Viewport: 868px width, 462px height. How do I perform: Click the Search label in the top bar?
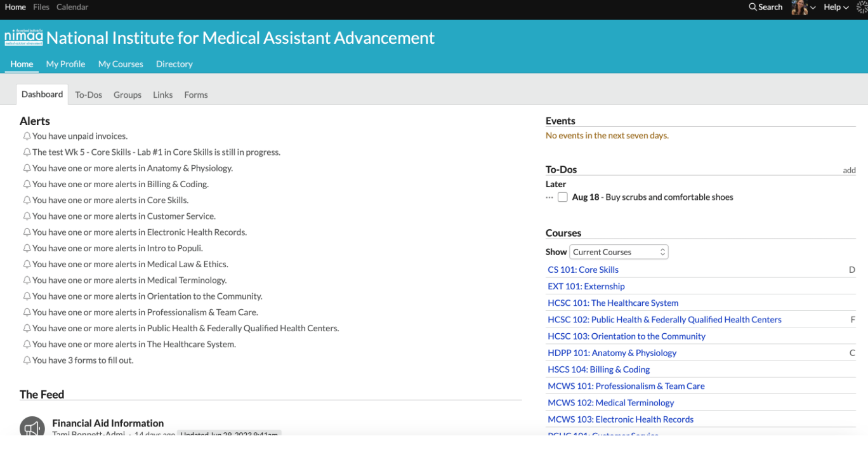[x=770, y=7]
